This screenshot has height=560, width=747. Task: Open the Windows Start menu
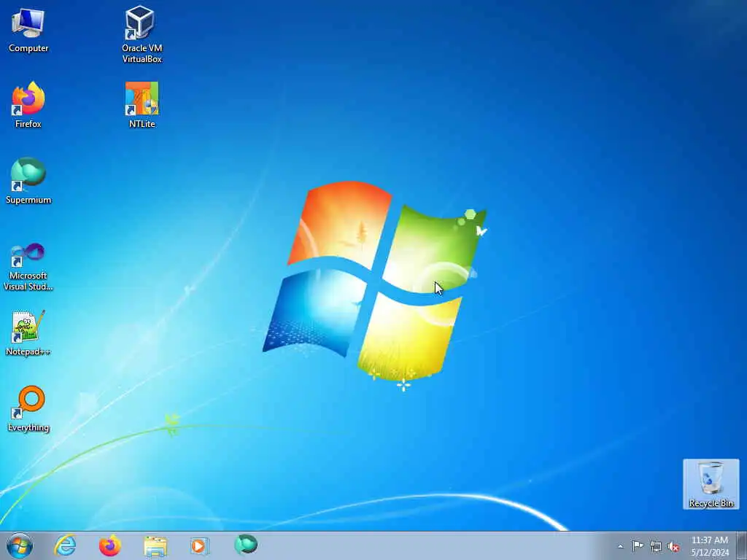pos(20,545)
